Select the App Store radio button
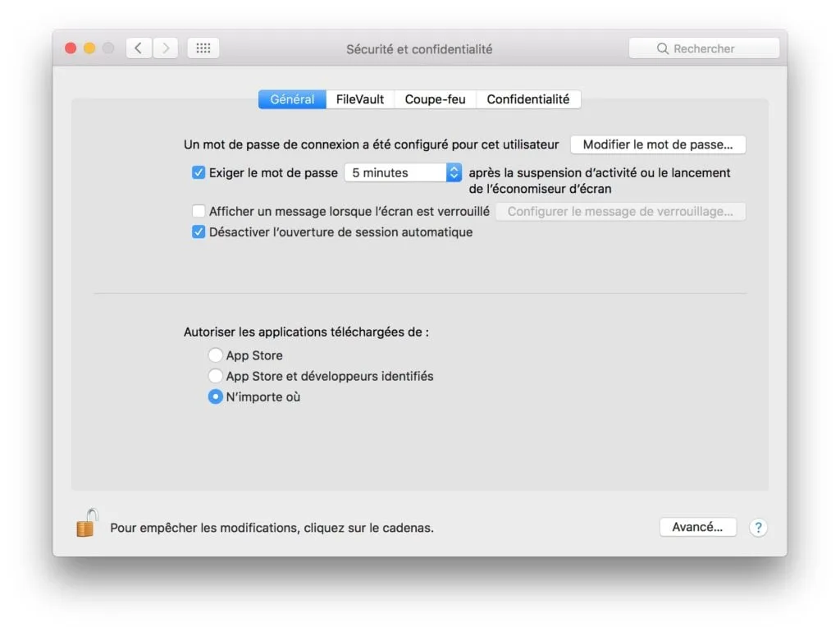Viewport: 840px width, 632px height. pyautogui.click(x=215, y=355)
